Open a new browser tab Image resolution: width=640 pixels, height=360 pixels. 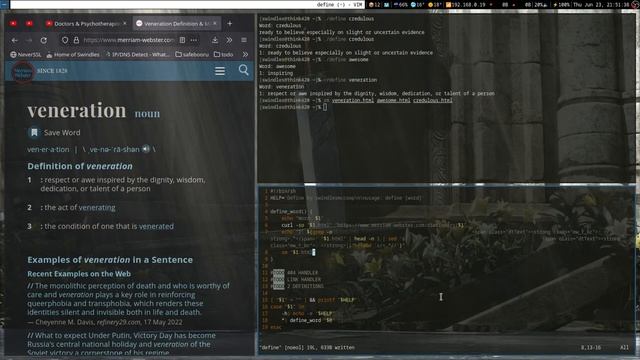pyautogui.click(x=230, y=24)
